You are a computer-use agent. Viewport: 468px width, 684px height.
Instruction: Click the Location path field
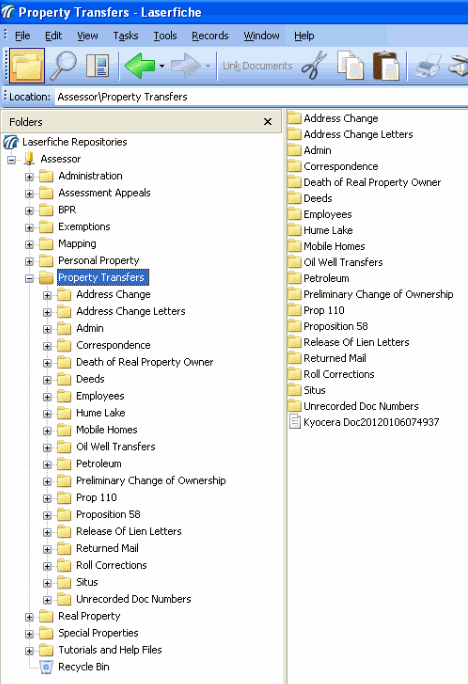(262, 97)
